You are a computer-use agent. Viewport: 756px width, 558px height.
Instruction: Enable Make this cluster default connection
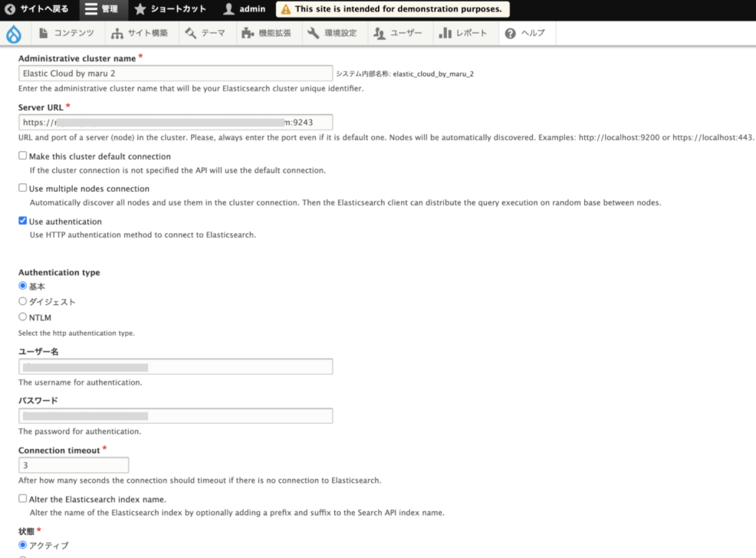click(23, 156)
